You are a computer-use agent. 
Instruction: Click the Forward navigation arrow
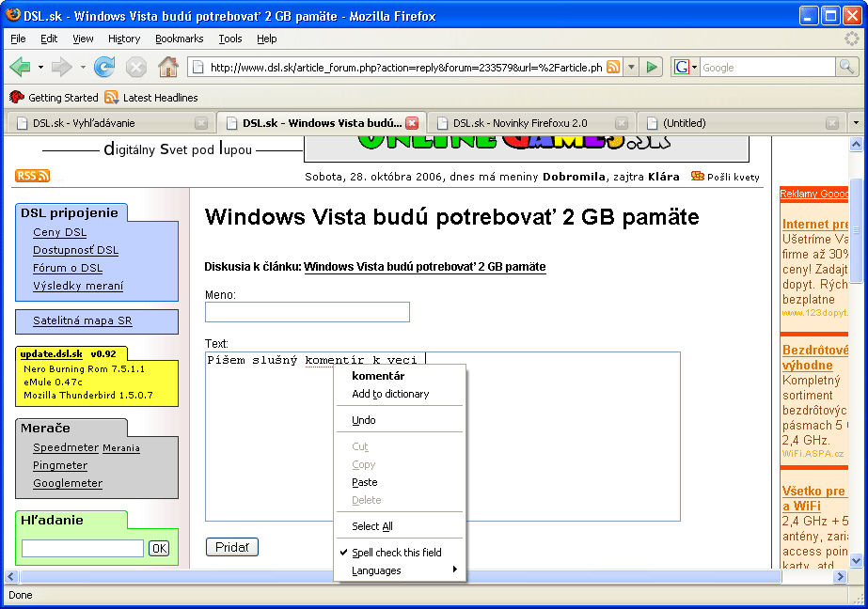click(x=61, y=68)
